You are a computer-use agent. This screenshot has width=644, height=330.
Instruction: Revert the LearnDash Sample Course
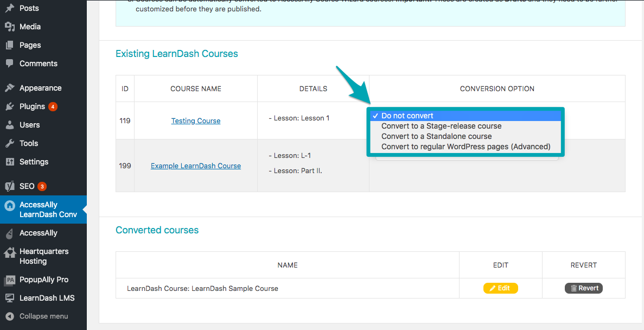584,289
